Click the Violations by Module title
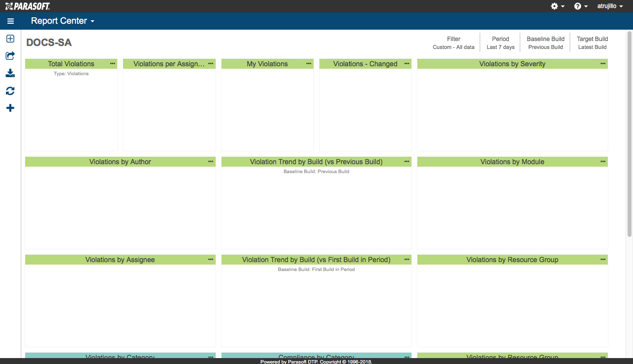This screenshot has width=633, height=364. [512, 162]
